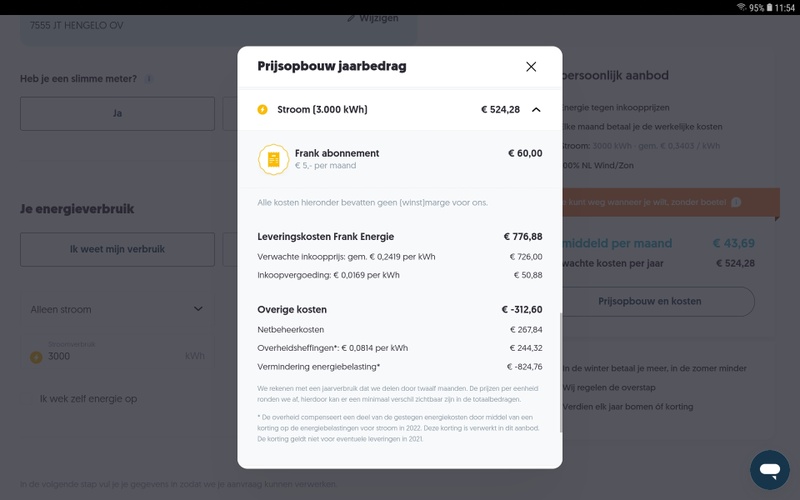The image size is (800, 500).
Task: Click the Prijsopbouw en kosten button
Action: point(649,301)
